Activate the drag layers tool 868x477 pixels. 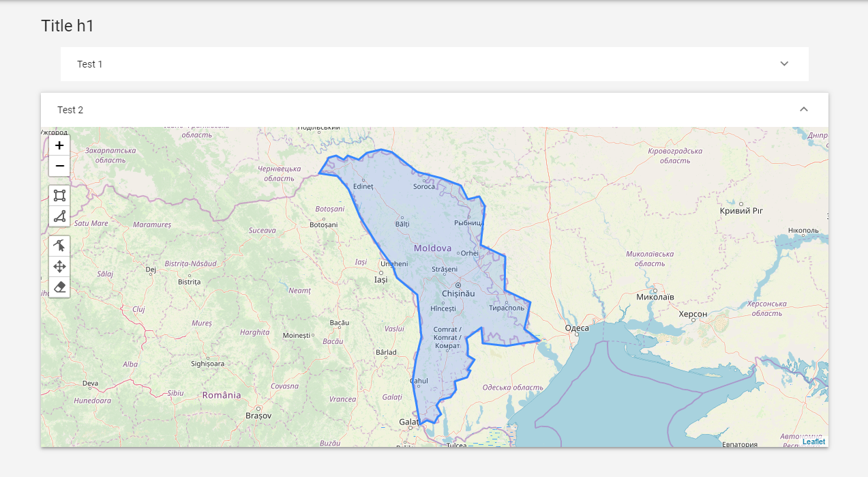[59, 266]
